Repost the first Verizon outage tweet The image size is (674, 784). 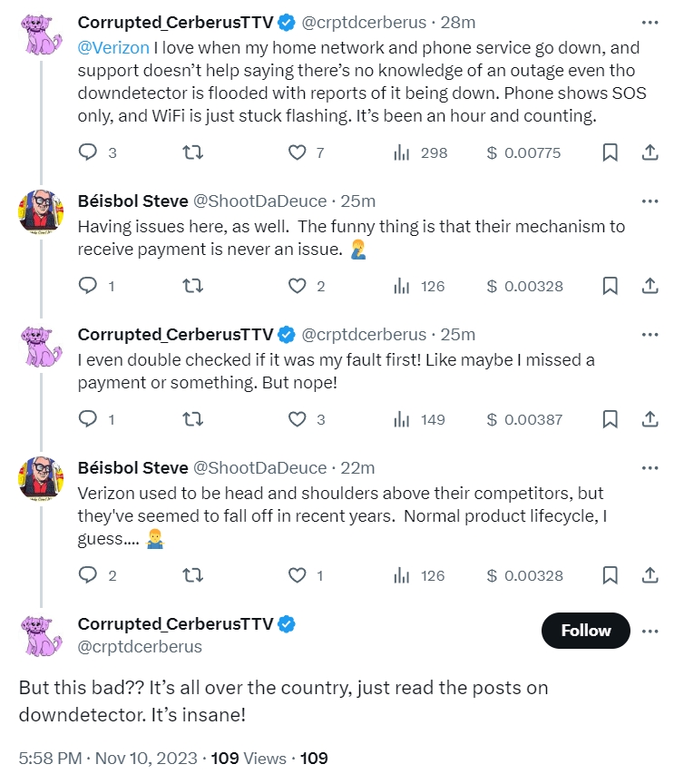(x=192, y=153)
